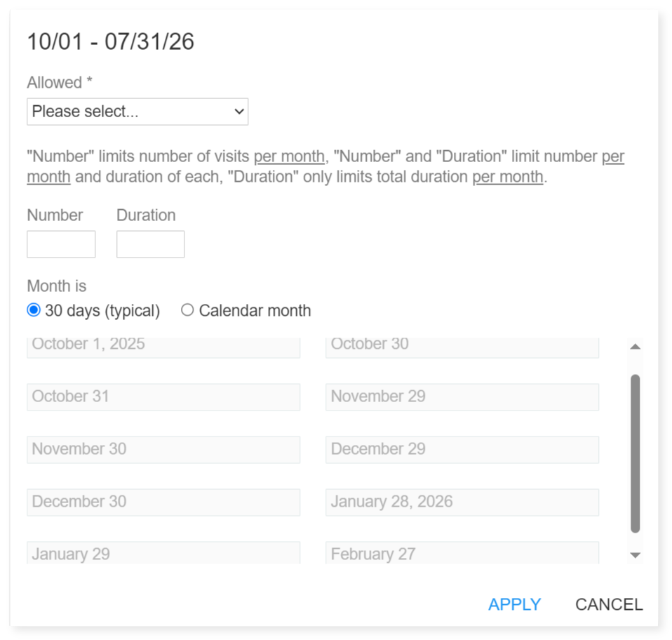This screenshot has width=672, height=640.
Task: Choose the 'Calendar month' radio option
Action: (x=187, y=309)
